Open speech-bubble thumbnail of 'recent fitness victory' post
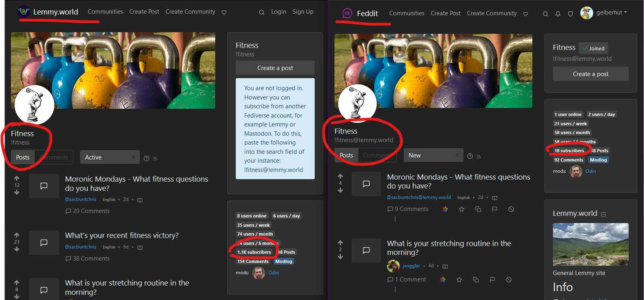Viewport: 644px width, 300px height. [x=44, y=242]
